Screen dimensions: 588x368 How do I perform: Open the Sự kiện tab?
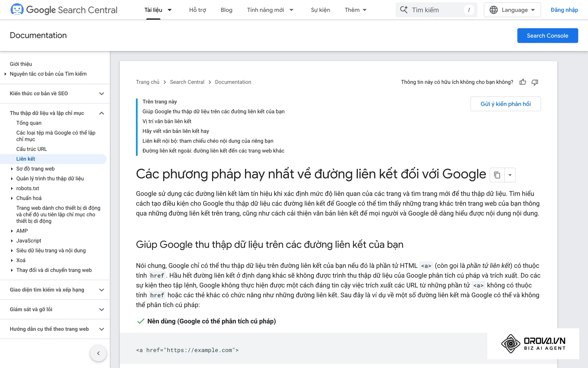coord(320,10)
